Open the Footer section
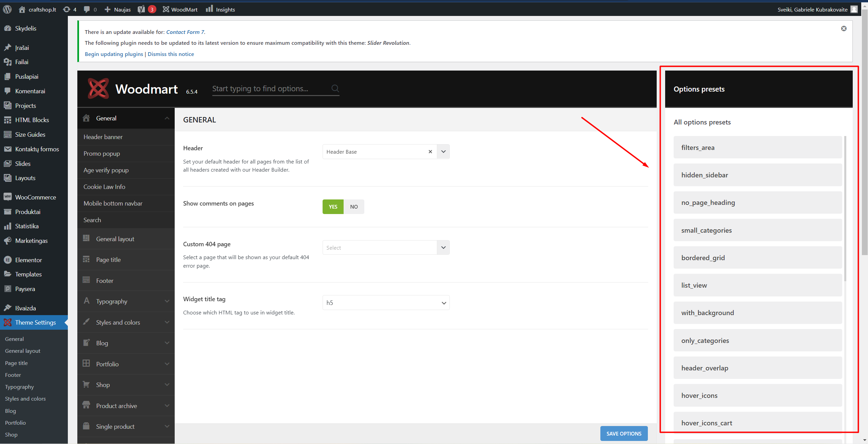The image size is (868, 444). point(126,281)
